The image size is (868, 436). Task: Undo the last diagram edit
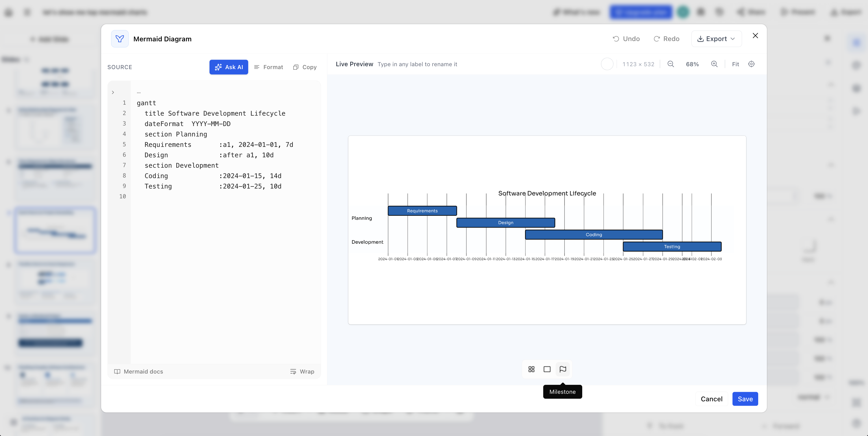[x=626, y=39]
